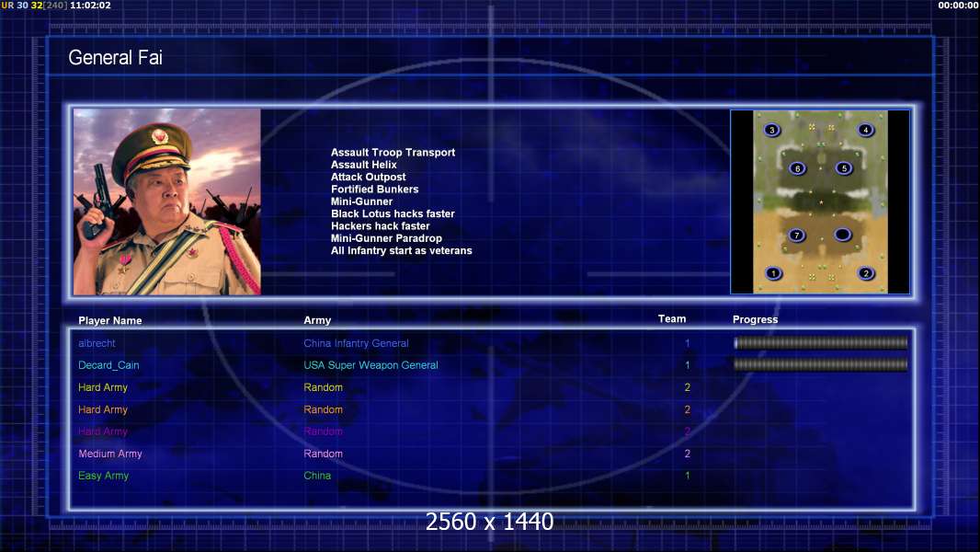
Task: Choose start position 5 marker
Action: coord(844,168)
